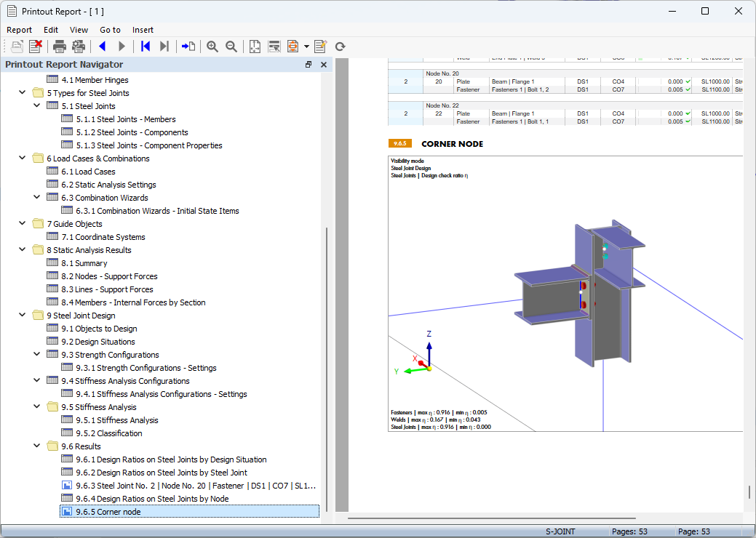Select 8.4 Members - Internal Forces by Section
Viewport: 756px width, 538px height.
133,302
